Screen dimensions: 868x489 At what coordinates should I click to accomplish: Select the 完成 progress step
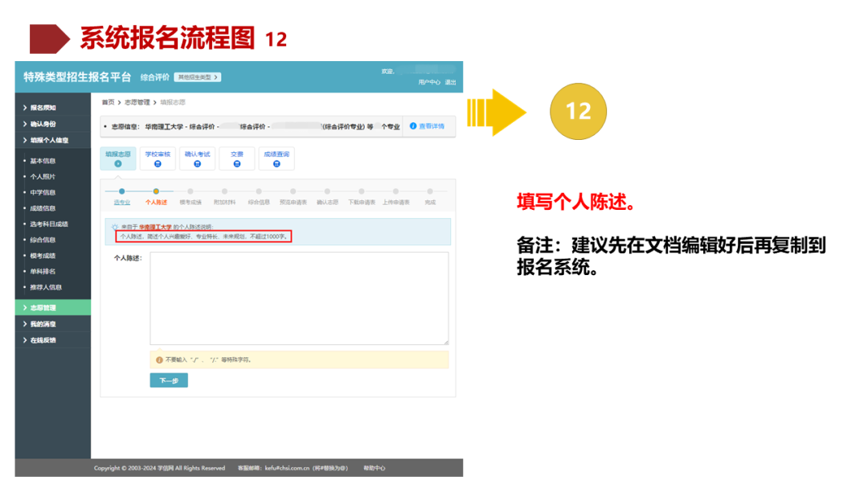pyautogui.click(x=430, y=197)
